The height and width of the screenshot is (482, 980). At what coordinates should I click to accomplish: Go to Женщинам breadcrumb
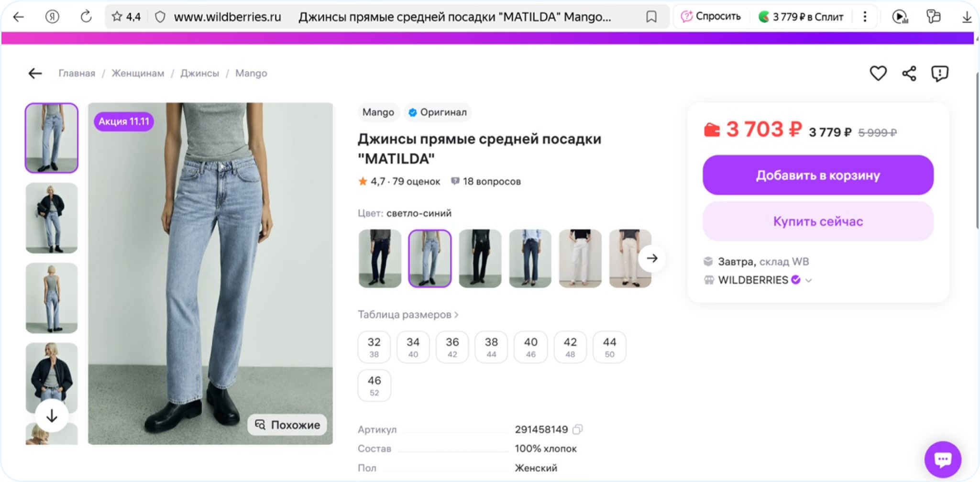pyautogui.click(x=138, y=73)
